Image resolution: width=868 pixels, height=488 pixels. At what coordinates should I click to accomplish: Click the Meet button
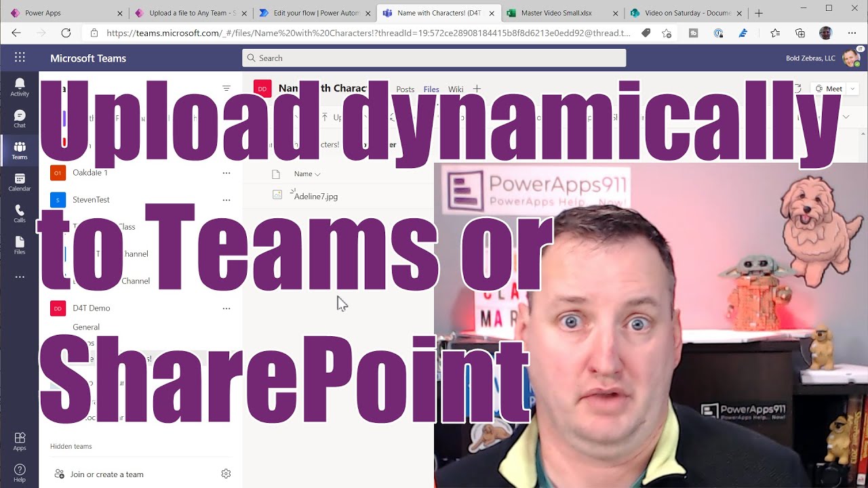[828, 89]
